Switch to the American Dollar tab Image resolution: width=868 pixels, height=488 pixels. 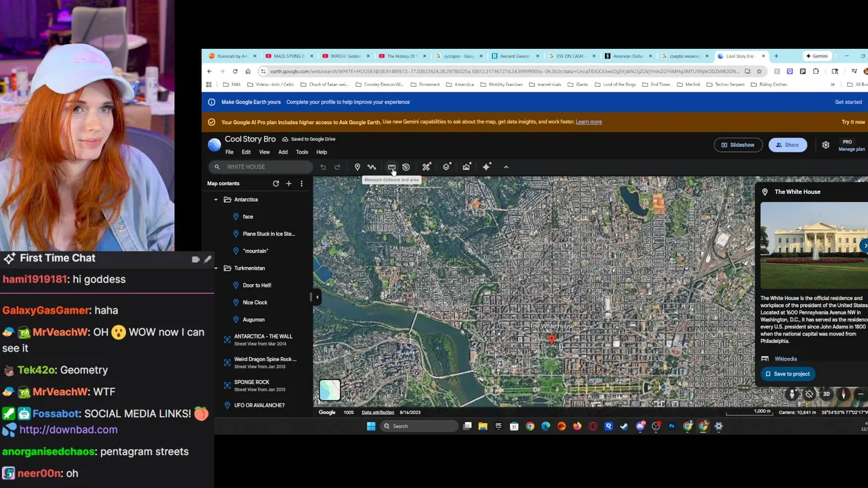(x=628, y=56)
